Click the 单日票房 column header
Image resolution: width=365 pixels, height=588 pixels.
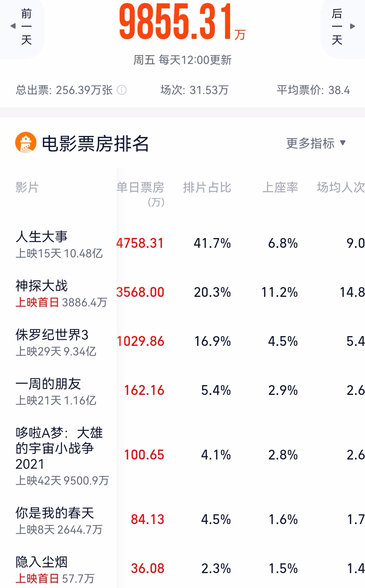coord(140,194)
